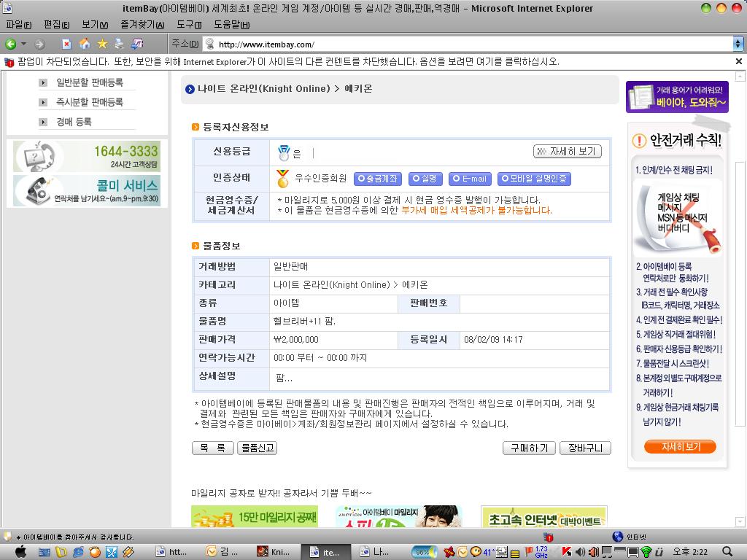Image resolution: width=747 pixels, height=560 pixels.
Task: Click the 모바일 실명인증 badge
Action: point(534,179)
